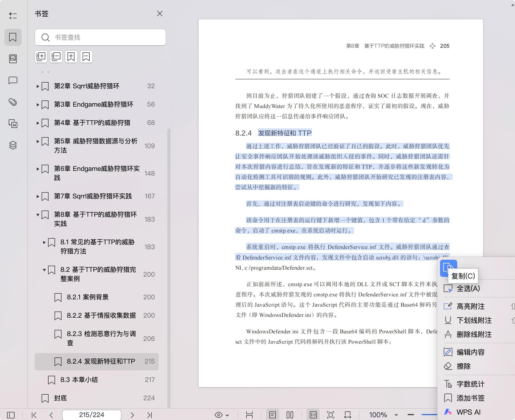
Task: Open the comments panel icon
Action: [13, 80]
